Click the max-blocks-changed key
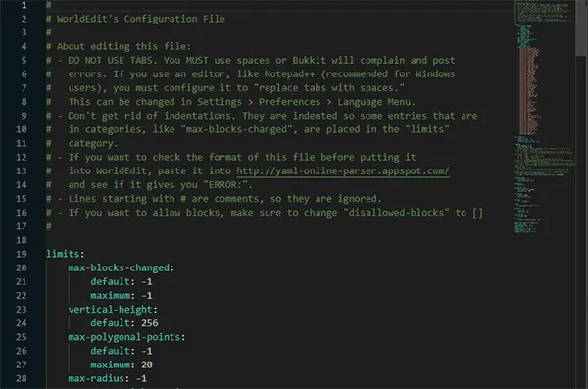This screenshot has width=588, height=389. click(119, 267)
